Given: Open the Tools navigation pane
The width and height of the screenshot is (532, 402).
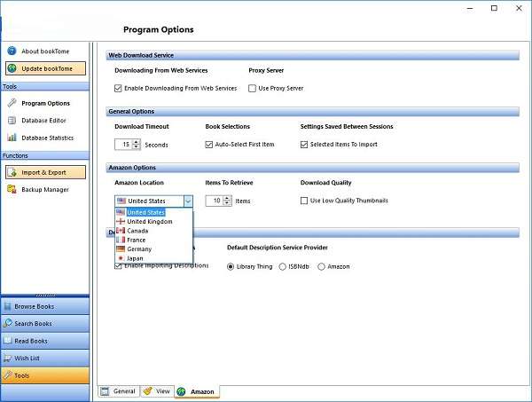Looking at the screenshot, I should pyautogui.click(x=45, y=375).
